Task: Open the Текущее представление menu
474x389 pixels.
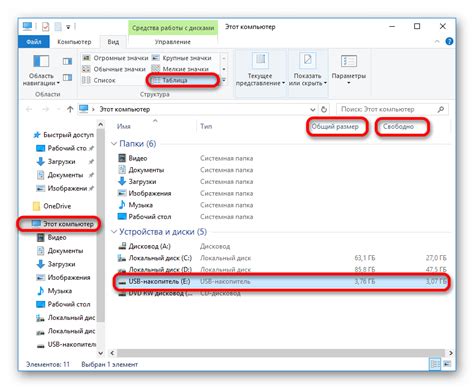Action: coord(260,71)
